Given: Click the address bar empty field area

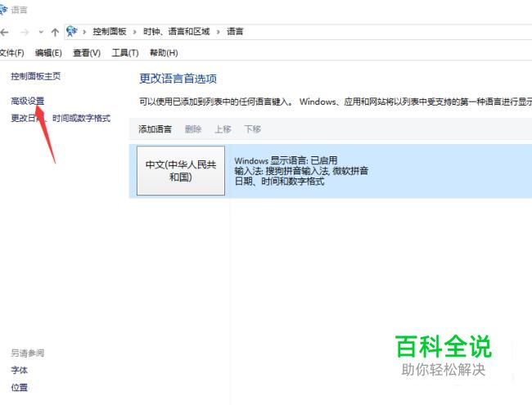Looking at the screenshot, I should (x=387, y=32).
